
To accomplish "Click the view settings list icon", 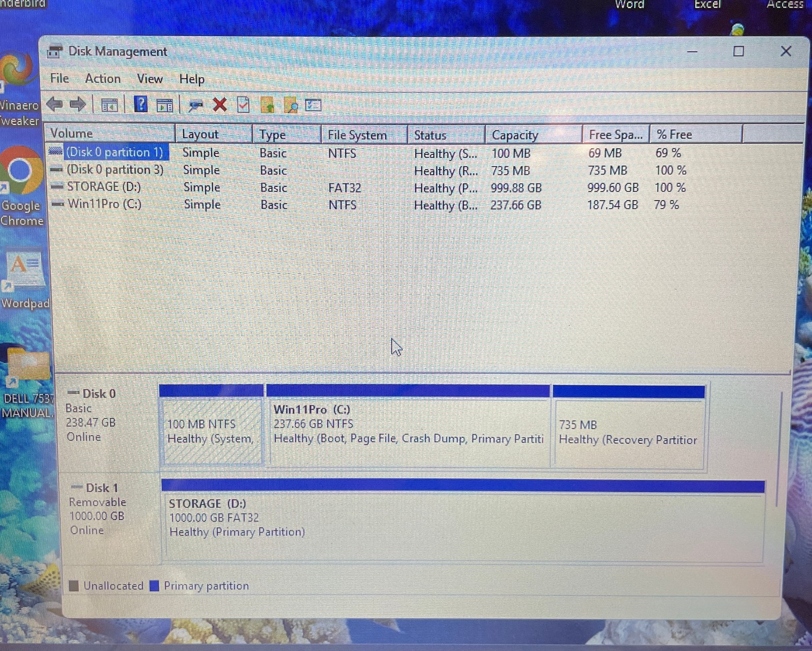I will pos(313,105).
